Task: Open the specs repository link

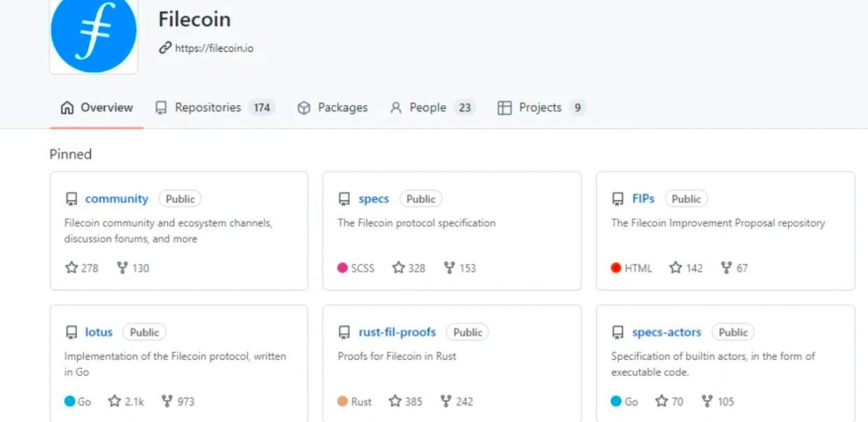Action: pos(373,199)
